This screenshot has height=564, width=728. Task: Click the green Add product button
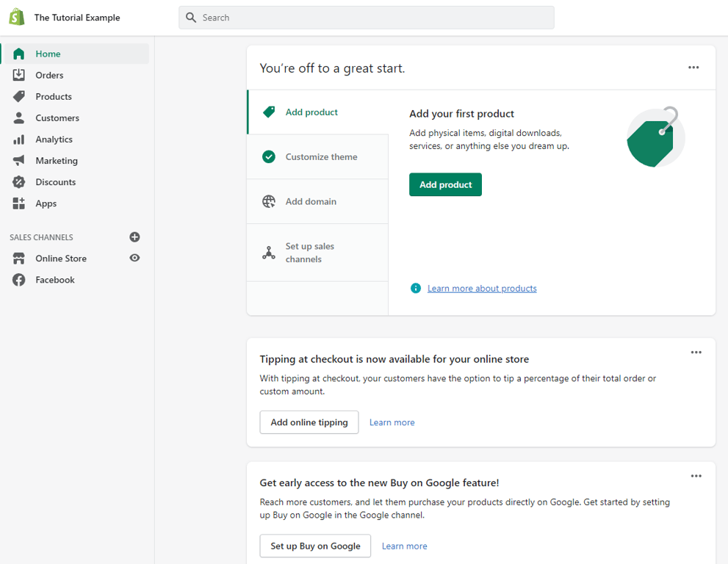[x=445, y=184]
